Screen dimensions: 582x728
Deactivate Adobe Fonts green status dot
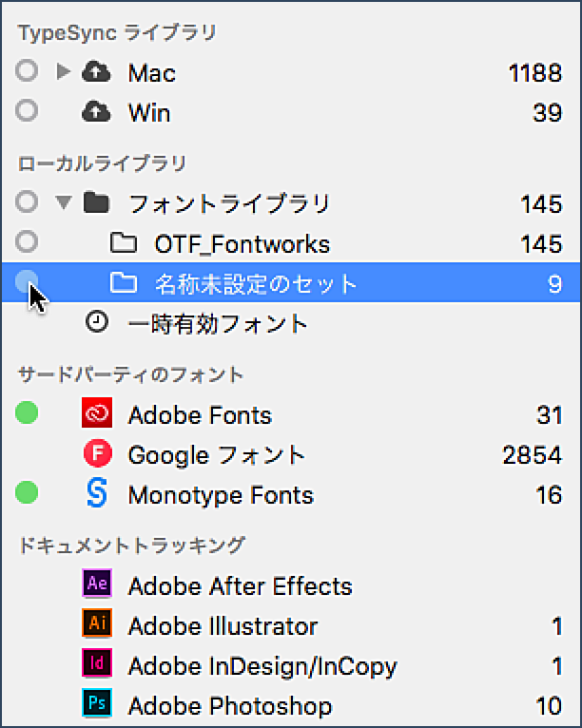pyautogui.click(x=27, y=412)
